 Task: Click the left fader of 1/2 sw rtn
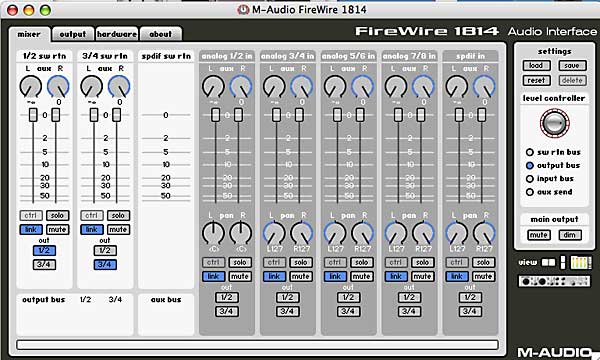tap(33, 115)
